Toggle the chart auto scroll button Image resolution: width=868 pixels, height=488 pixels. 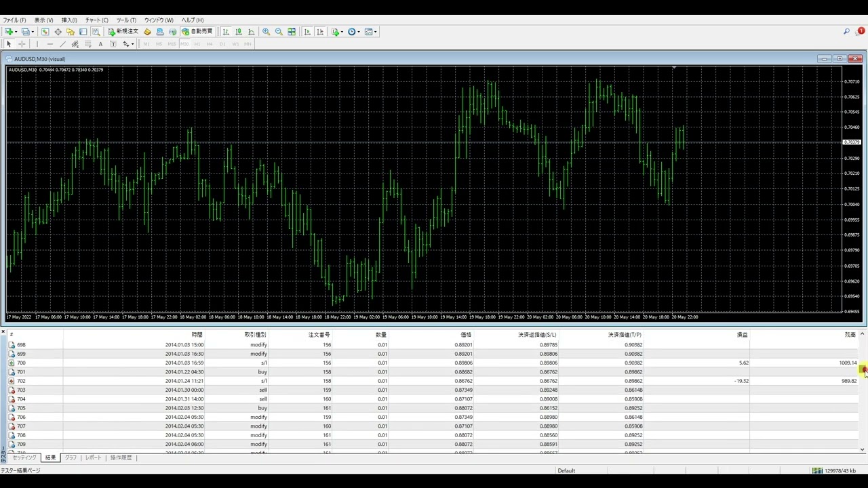(307, 32)
